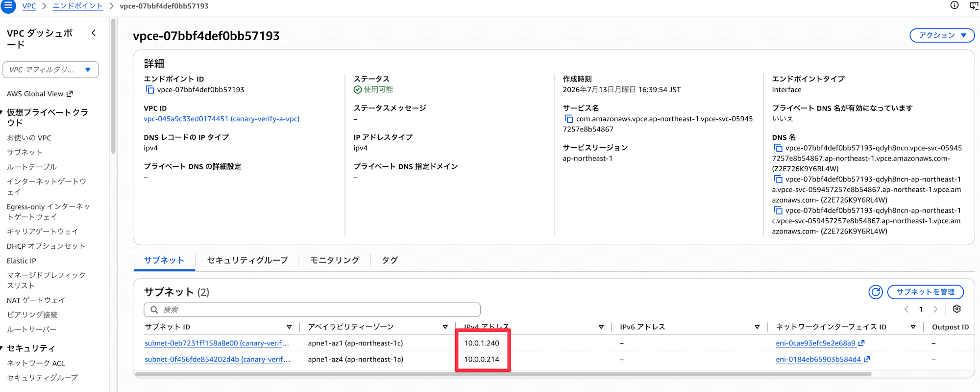Click the VPC breadcrumb link
The height and width of the screenshot is (392, 980).
coord(29,6)
